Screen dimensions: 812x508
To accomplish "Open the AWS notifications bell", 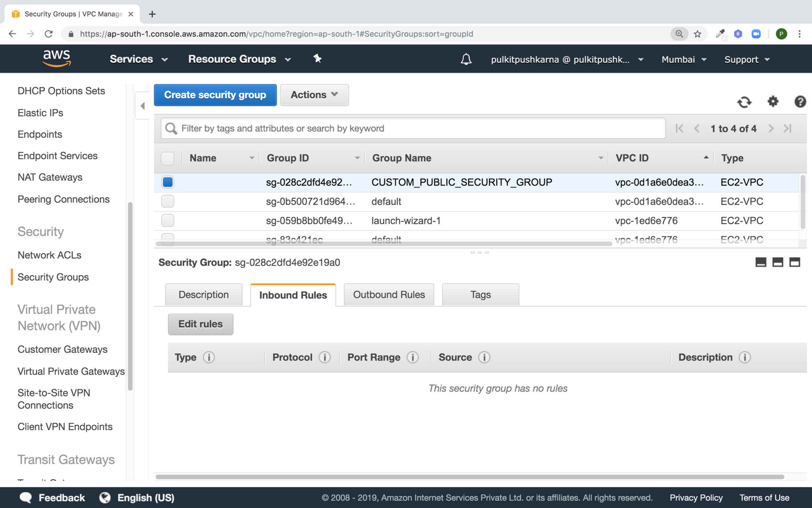I will pyautogui.click(x=466, y=59).
